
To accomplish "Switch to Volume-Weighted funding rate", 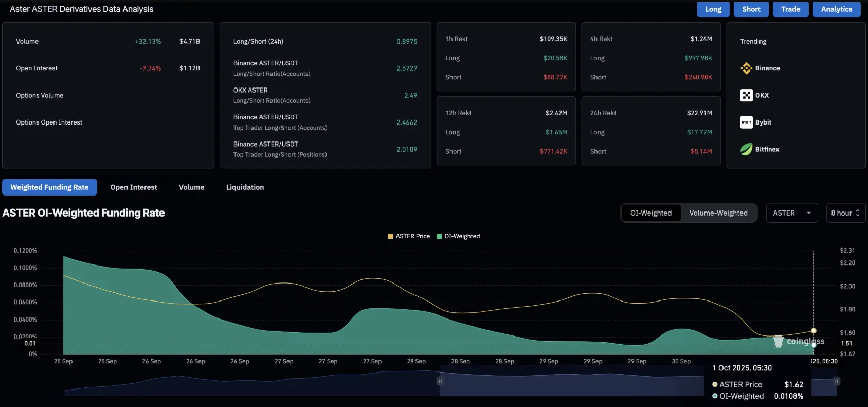I will point(718,213).
